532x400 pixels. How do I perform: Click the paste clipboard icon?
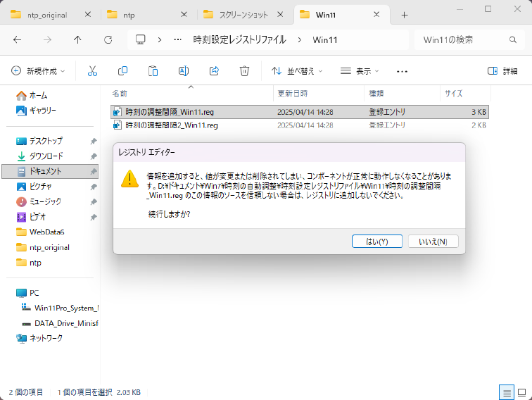coord(153,71)
